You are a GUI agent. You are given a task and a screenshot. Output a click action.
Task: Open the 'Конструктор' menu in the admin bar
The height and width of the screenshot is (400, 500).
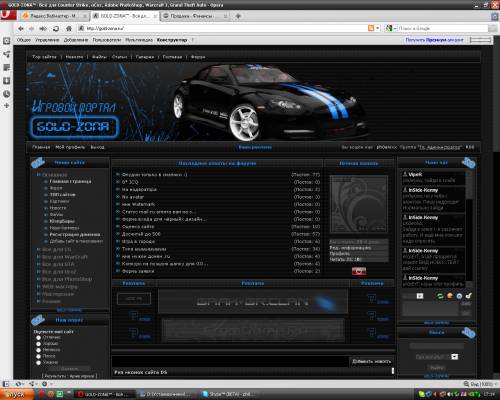coord(172,40)
